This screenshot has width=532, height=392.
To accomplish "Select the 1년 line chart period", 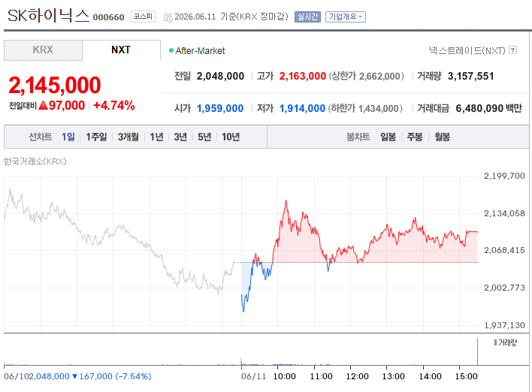I will coord(157,137).
